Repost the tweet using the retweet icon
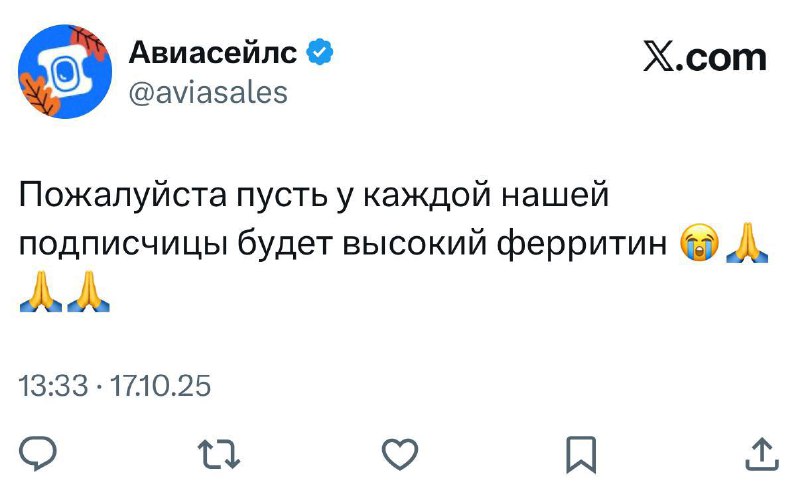800x500 pixels. [217, 455]
